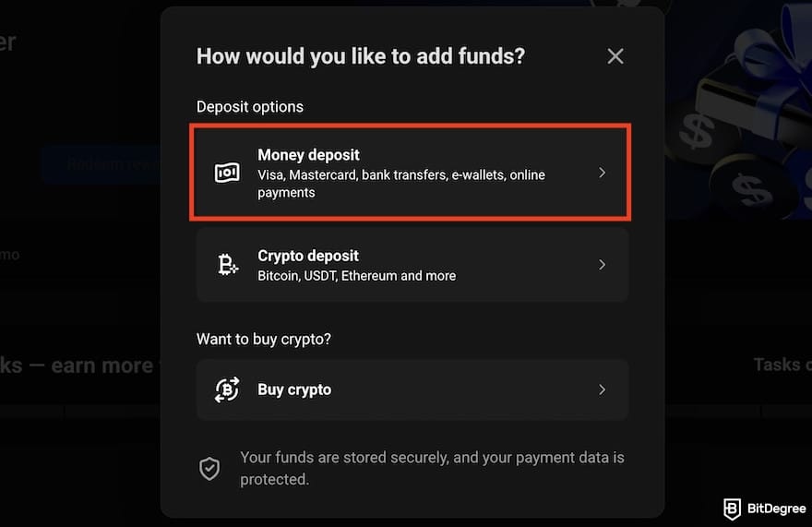Click the BitDegree watermark text
The width and height of the screenshot is (812, 527).
pos(774,508)
